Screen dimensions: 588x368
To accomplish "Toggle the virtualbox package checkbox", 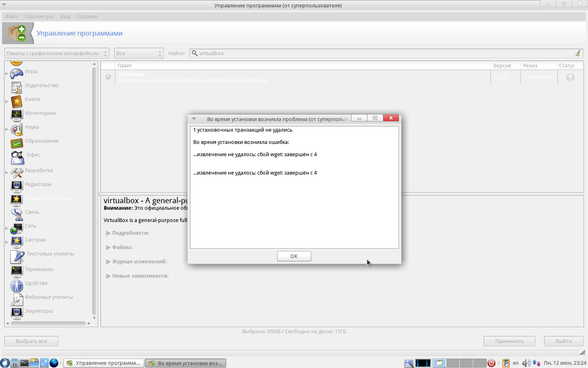I will coord(108,77).
